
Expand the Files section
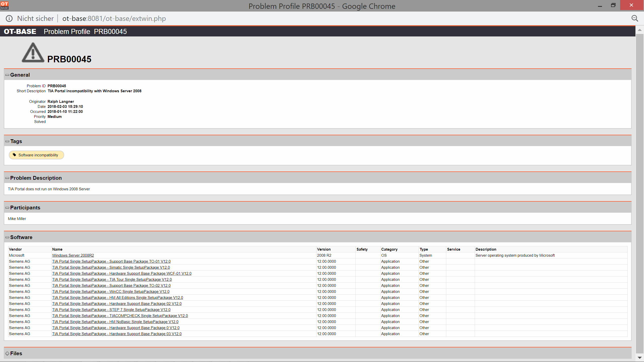coord(7,353)
